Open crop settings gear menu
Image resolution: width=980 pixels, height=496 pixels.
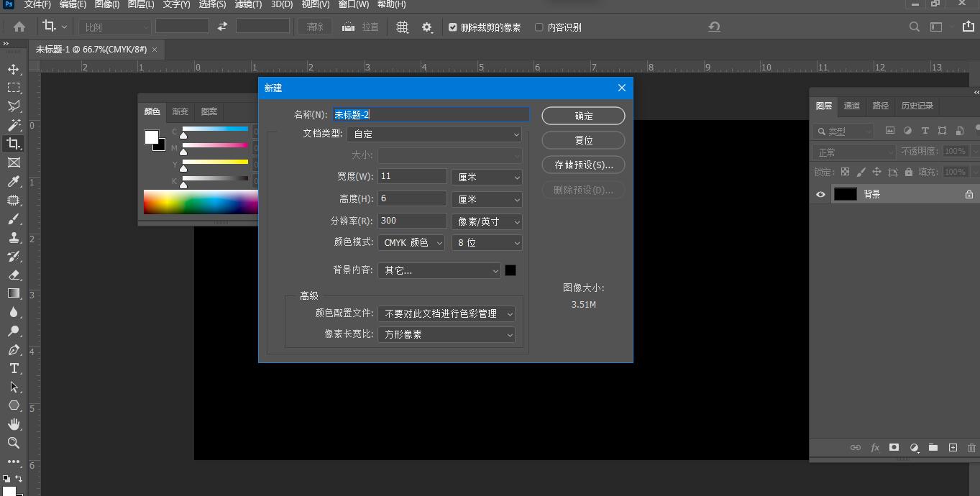coord(427,27)
